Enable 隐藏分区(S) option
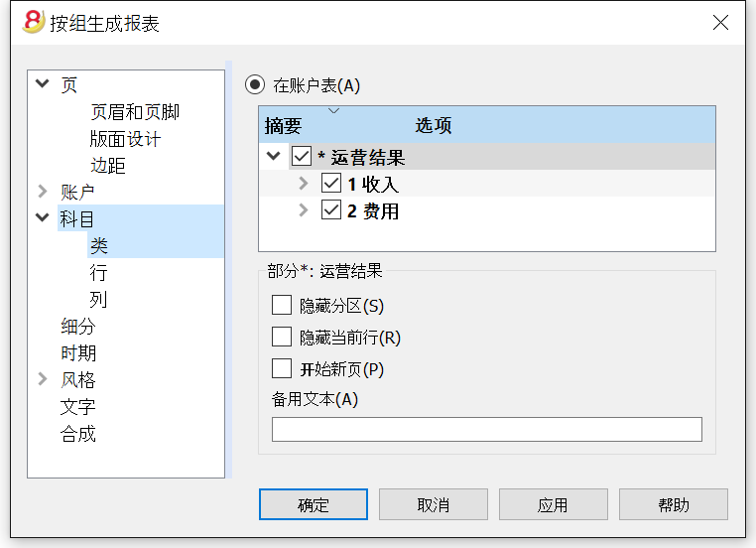 coord(282,305)
